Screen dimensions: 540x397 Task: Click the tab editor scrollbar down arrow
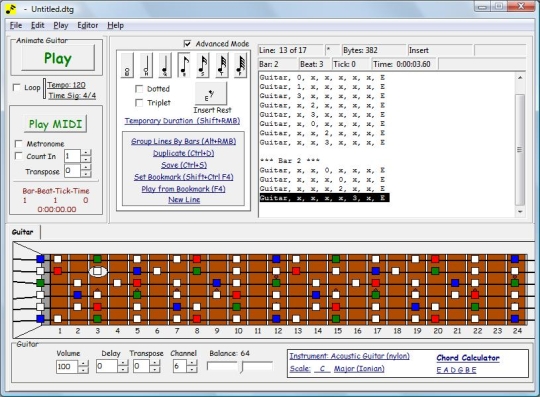point(520,212)
